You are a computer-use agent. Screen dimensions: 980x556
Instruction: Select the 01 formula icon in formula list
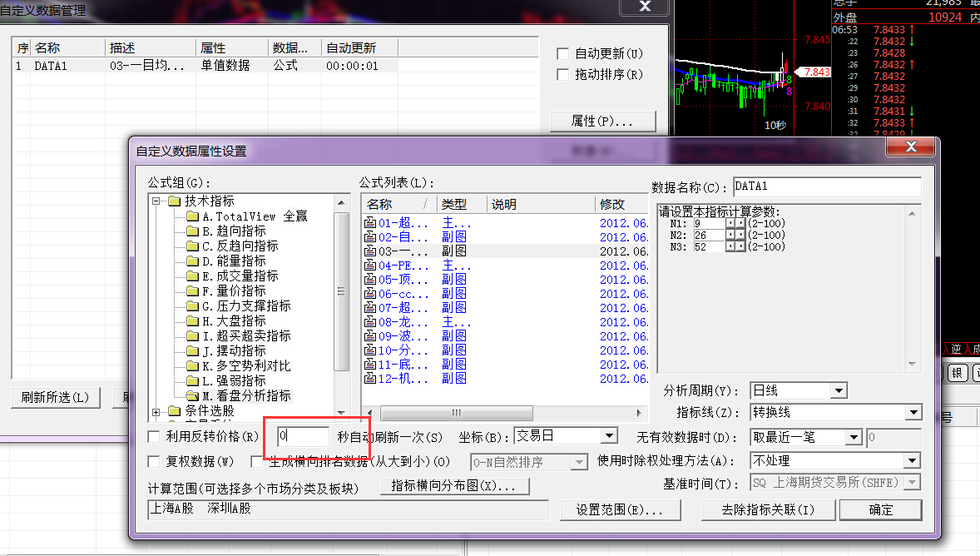tap(371, 223)
